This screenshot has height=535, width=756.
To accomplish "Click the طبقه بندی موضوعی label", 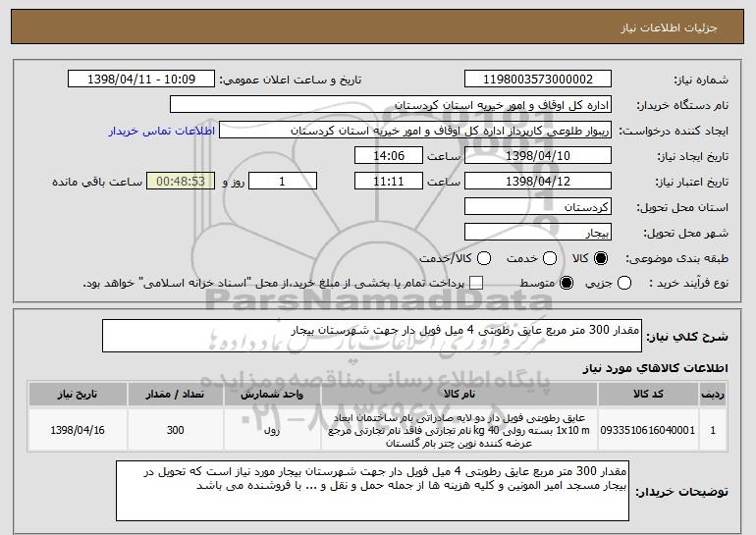I will pyautogui.click(x=676, y=258).
